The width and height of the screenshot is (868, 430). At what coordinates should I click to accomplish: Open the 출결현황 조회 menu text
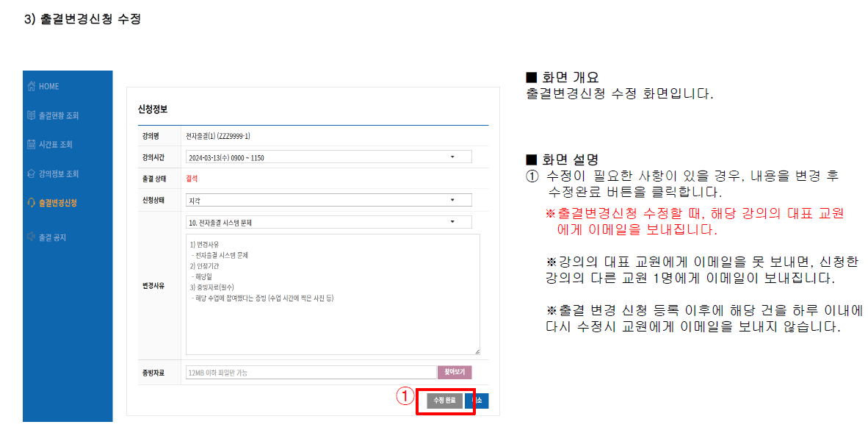click(59, 116)
